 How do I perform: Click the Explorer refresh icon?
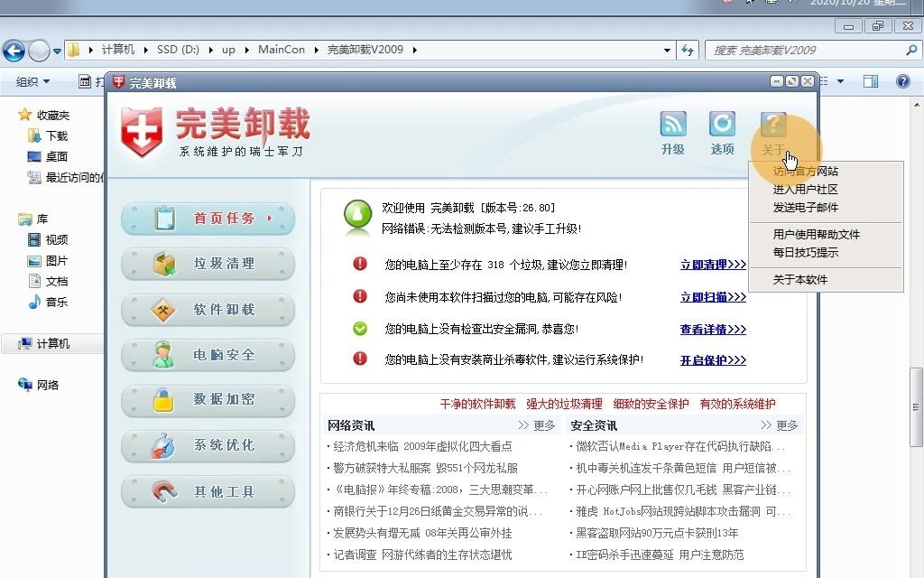point(688,51)
